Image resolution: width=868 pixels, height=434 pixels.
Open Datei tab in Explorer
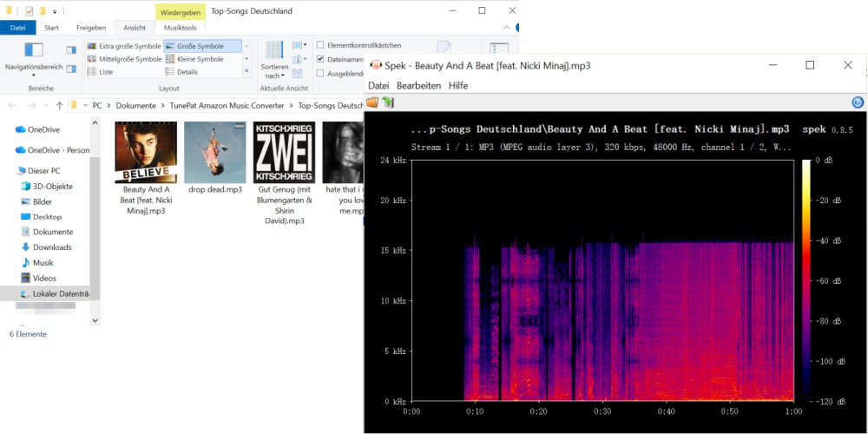[17, 28]
